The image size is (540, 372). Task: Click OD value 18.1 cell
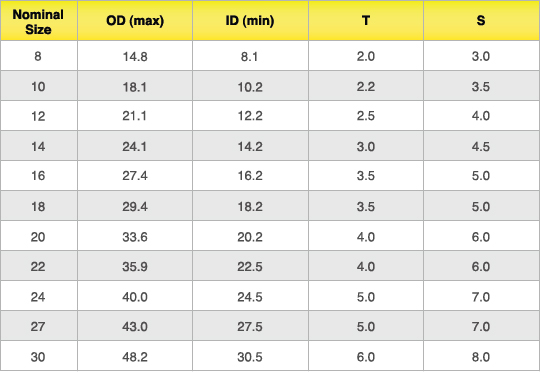(x=135, y=86)
